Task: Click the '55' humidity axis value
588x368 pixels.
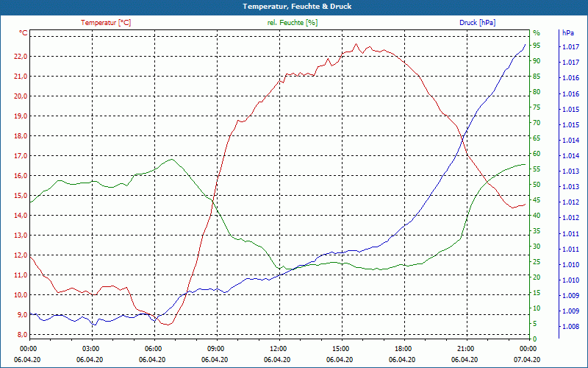Action: (537, 169)
